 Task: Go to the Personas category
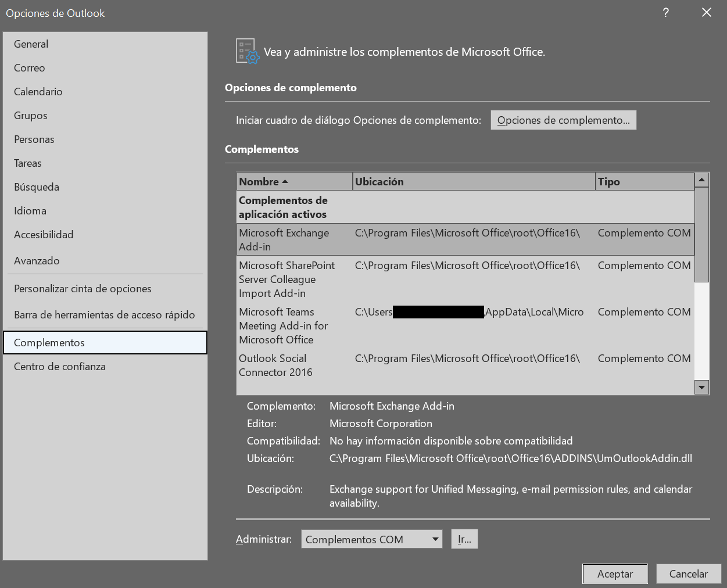[105, 139]
